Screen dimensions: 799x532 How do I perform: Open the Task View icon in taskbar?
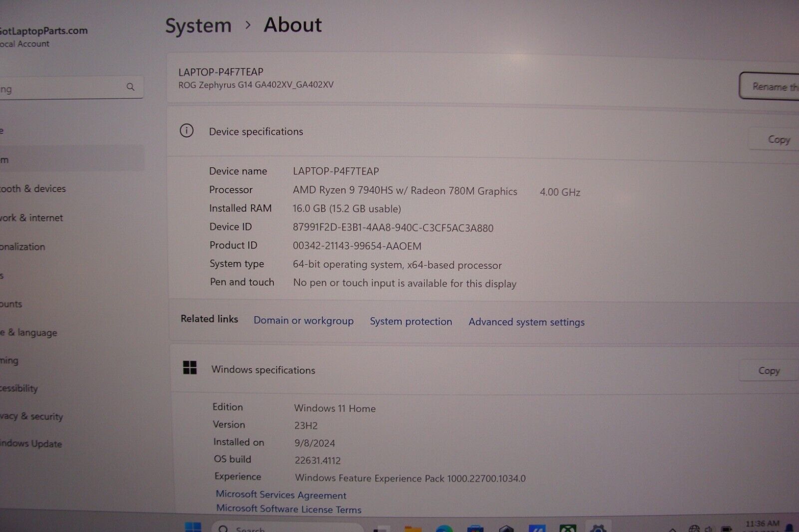point(382,528)
